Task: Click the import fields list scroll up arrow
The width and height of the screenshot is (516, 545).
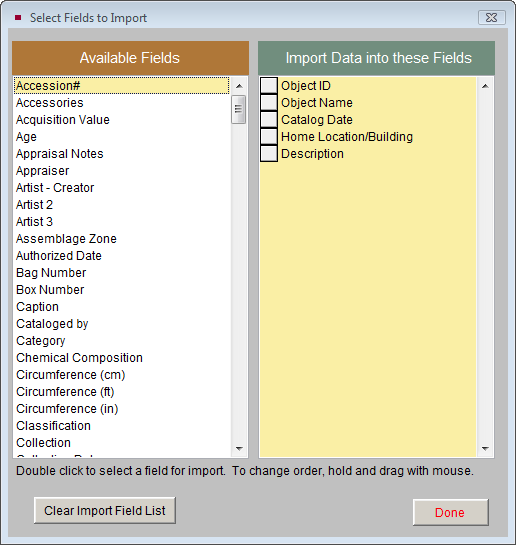Action: coord(485,86)
